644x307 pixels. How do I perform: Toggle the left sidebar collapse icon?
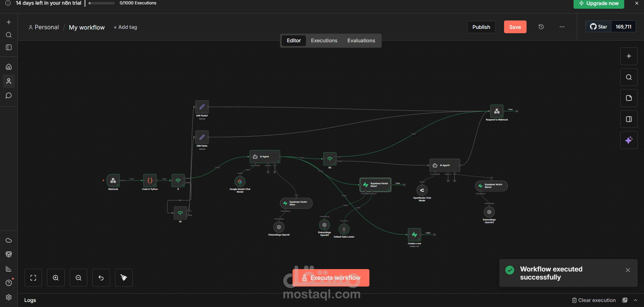click(x=9, y=48)
